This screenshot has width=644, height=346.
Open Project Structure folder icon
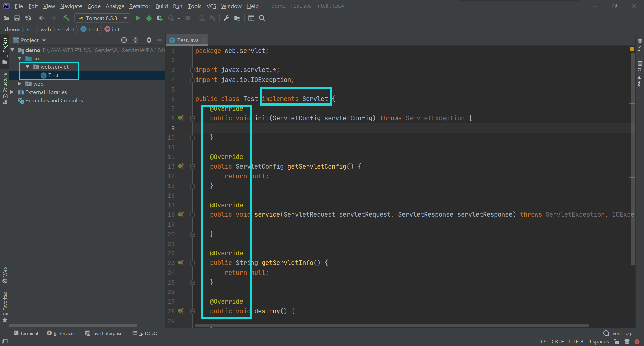tap(237, 18)
